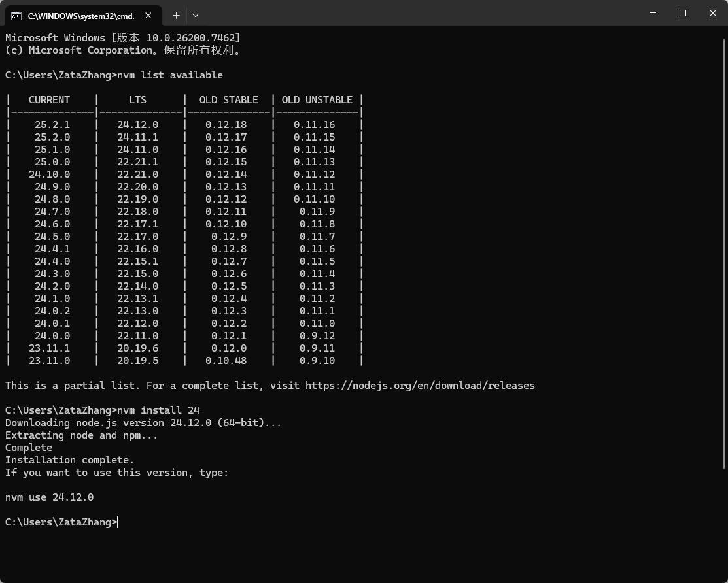Click the OLD UNSTABLE column header
The image size is (728, 583).
(317, 100)
